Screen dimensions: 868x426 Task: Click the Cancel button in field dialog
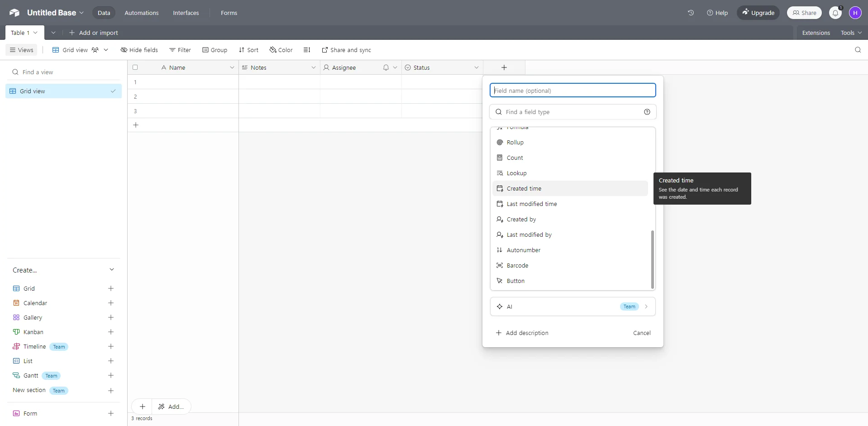coord(641,333)
